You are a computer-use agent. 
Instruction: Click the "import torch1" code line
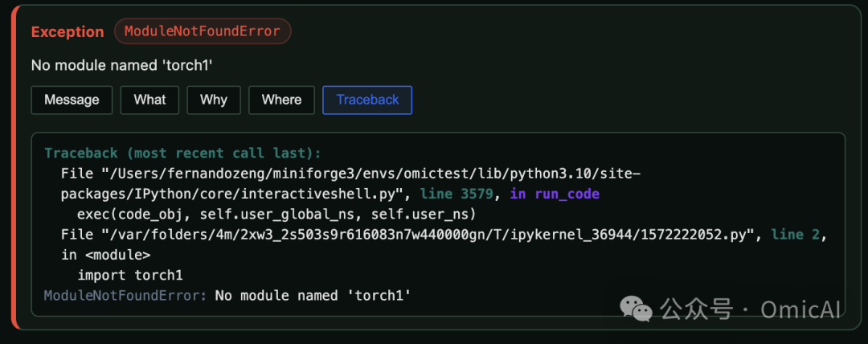130,276
